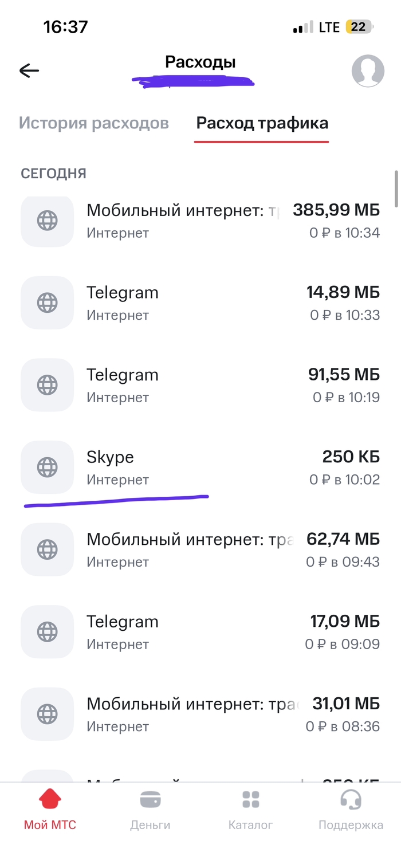Click the vertical scrollbar handle
The height and width of the screenshot is (868, 401).
[396, 189]
